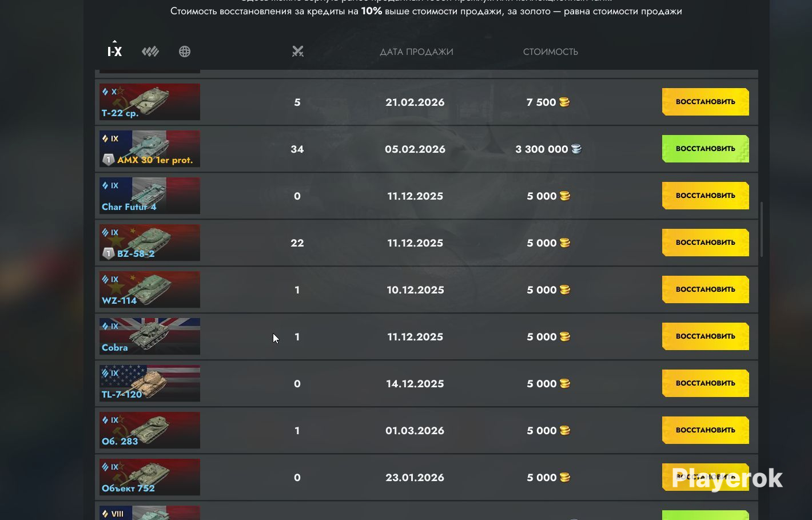Restore WZ-114 for 5 000 gold
Image resolution: width=812 pixels, height=520 pixels.
705,289
